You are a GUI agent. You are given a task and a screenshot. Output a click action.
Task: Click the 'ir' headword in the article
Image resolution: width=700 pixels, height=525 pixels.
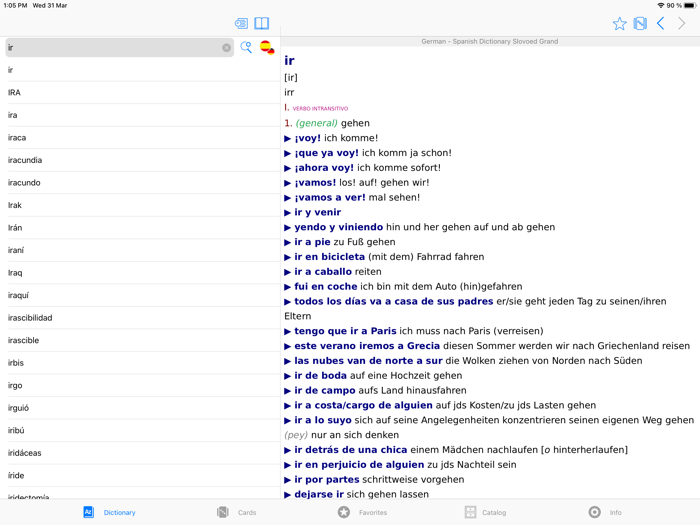(x=289, y=60)
